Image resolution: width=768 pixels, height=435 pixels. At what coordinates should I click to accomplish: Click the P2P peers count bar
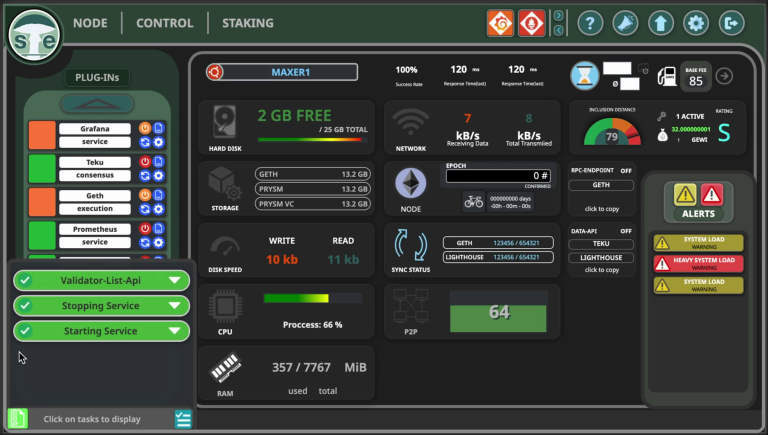tap(498, 312)
